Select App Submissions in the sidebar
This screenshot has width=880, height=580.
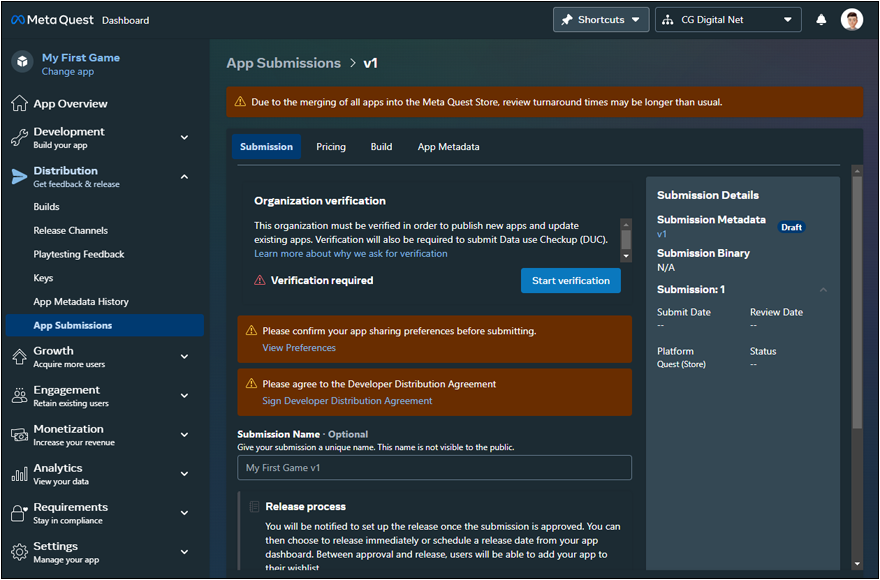tap(105, 325)
